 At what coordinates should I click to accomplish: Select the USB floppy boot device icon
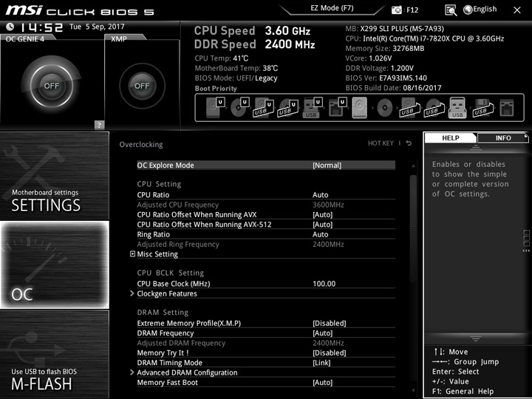click(x=483, y=108)
